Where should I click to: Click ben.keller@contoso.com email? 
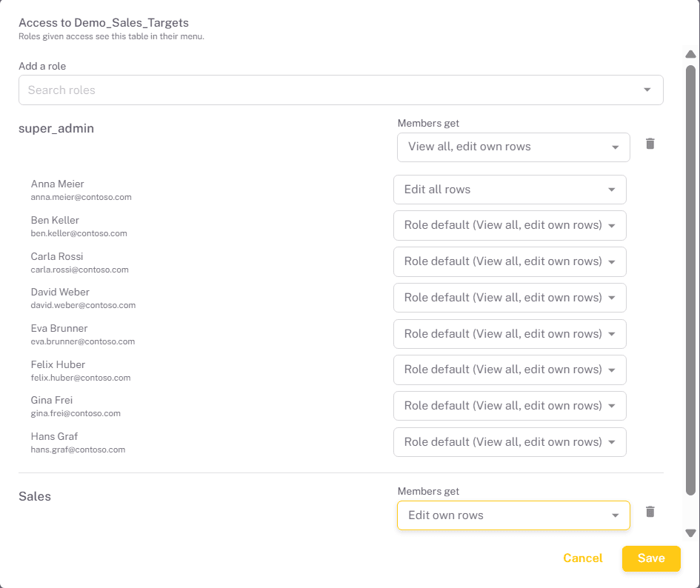tap(79, 233)
